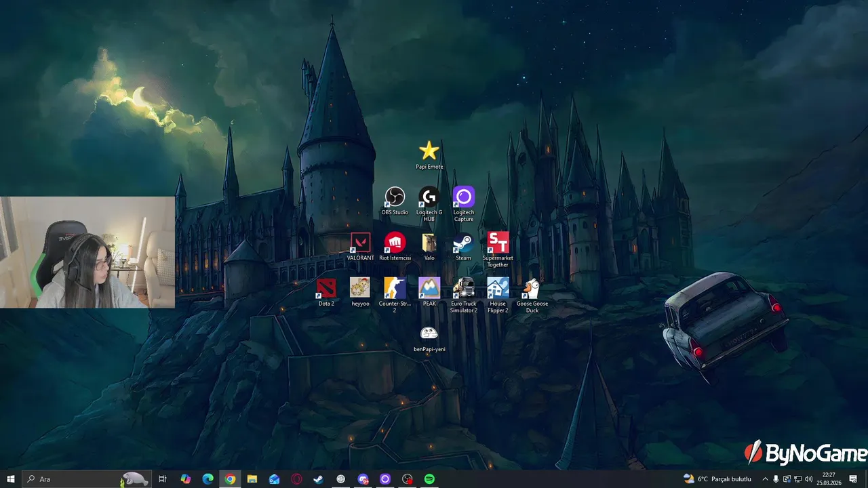Click the Riot İstemcisi desktop icon

(395, 247)
